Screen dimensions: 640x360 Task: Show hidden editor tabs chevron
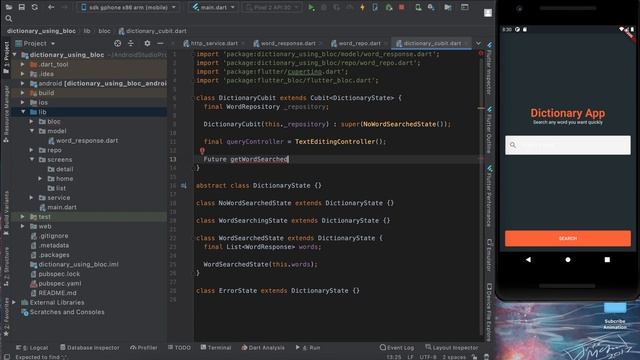pos(478,43)
